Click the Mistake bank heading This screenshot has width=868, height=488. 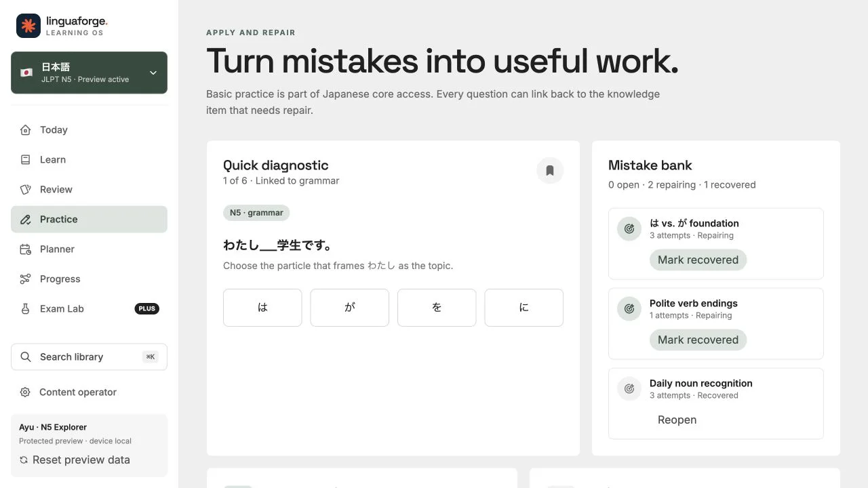pos(650,165)
